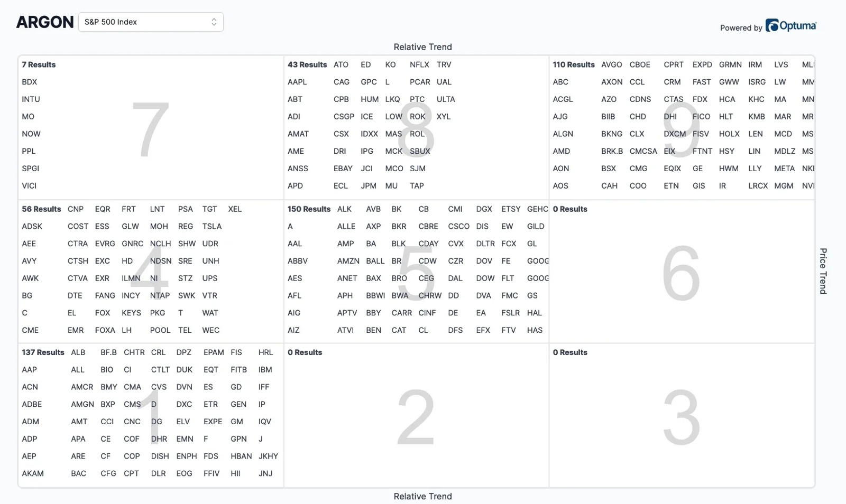Click the bottom Relative Trend label
The height and width of the screenshot is (504, 846).
423,496
